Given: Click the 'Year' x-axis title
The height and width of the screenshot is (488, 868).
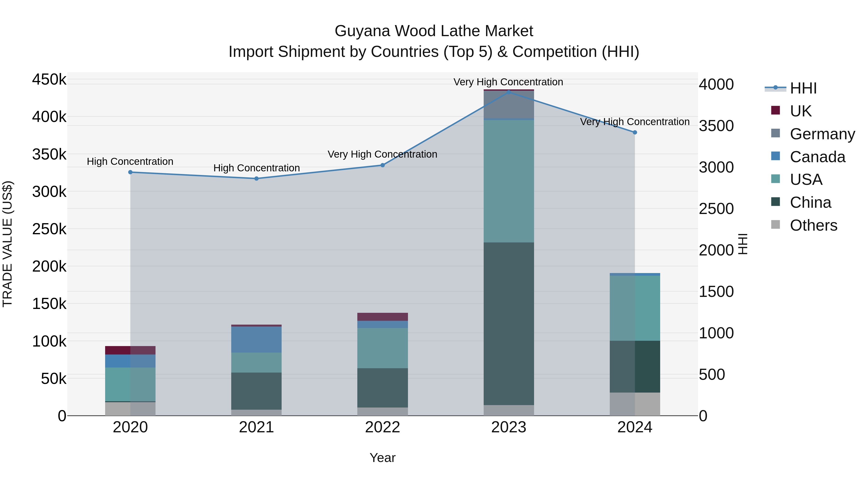Looking at the screenshot, I should click(x=382, y=458).
